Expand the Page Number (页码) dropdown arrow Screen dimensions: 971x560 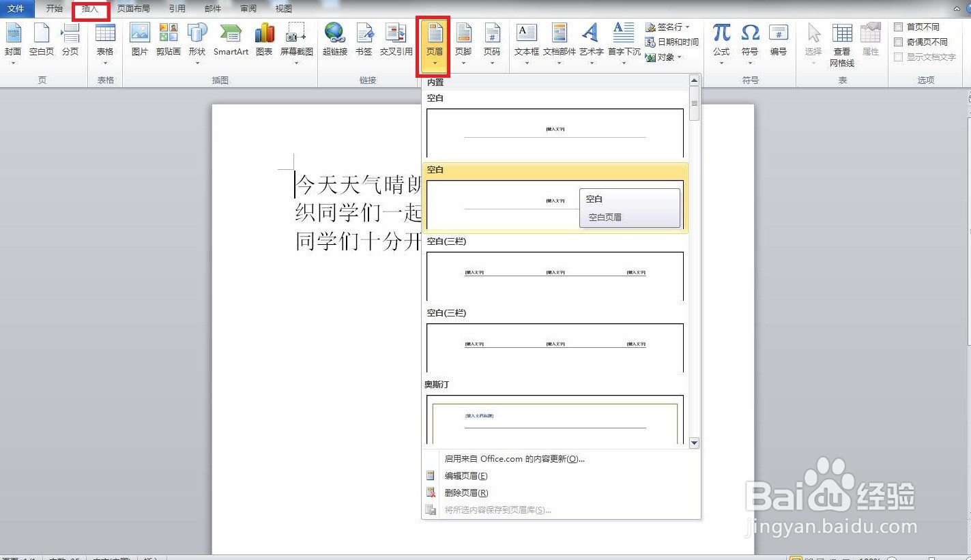[492, 63]
